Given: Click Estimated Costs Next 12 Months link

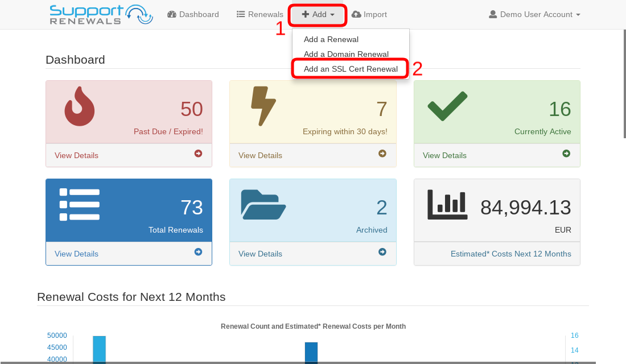Looking at the screenshot, I should pyautogui.click(x=510, y=254).
